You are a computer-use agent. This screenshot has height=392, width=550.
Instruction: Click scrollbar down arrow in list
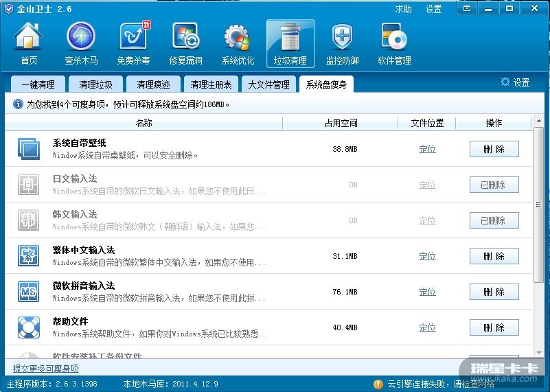coord(538,353)
